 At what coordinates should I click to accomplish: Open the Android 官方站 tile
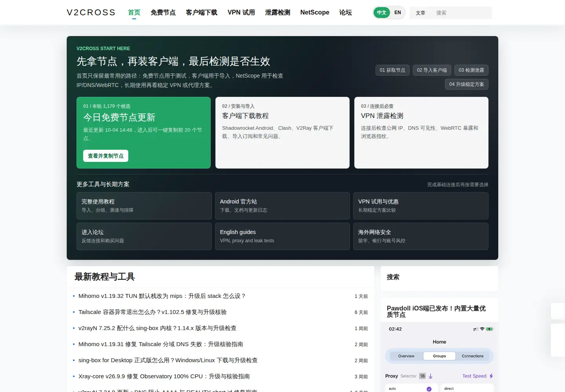[282, 206]
